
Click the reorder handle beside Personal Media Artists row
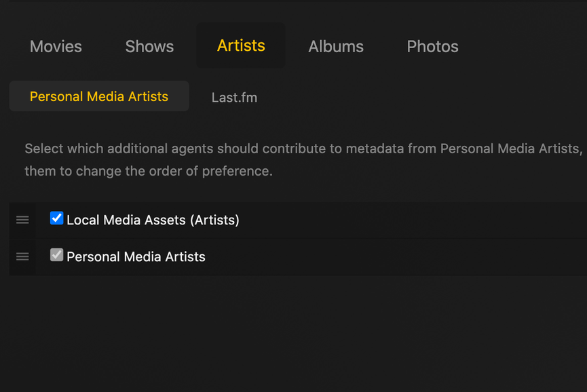22,256
